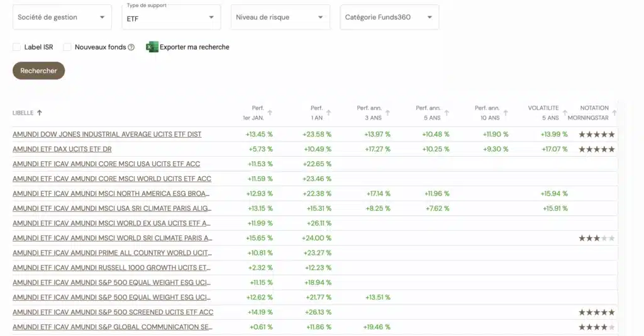The height and width of the screenshot is (336, 644).
Task: Open Amundi S&P Global Communication link
Action: click(x=113, y=327)
